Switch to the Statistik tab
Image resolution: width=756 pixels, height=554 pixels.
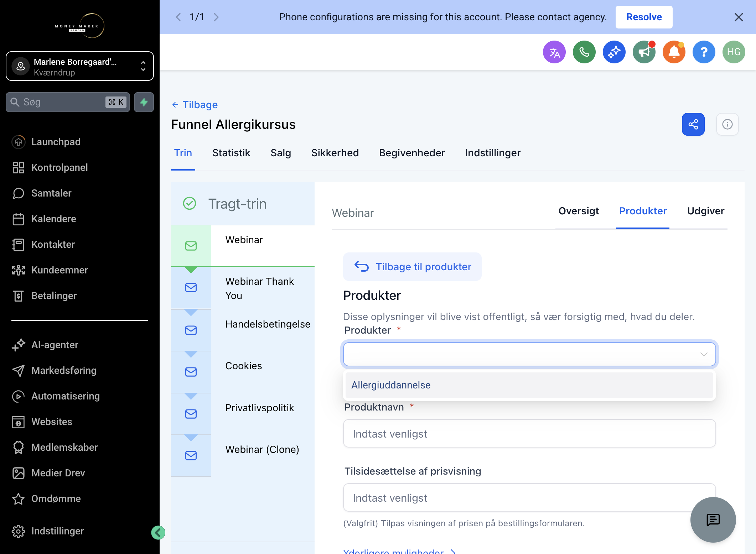231,153
